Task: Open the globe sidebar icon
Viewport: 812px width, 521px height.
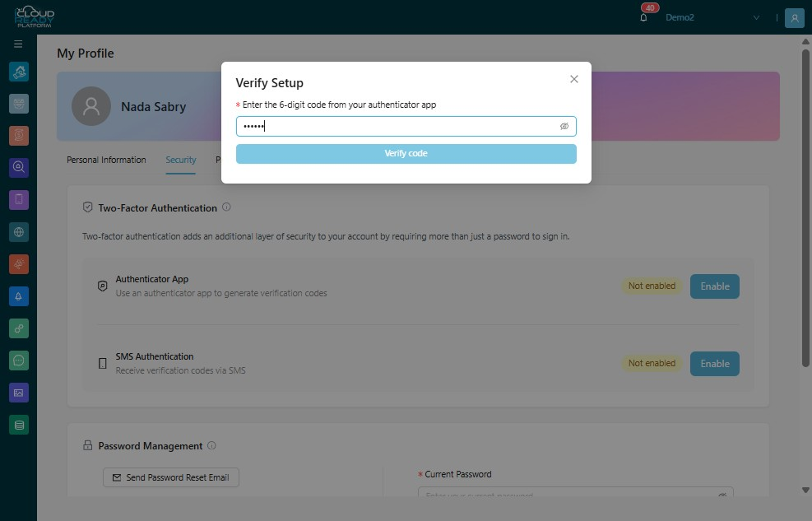Action: [19, 232]
